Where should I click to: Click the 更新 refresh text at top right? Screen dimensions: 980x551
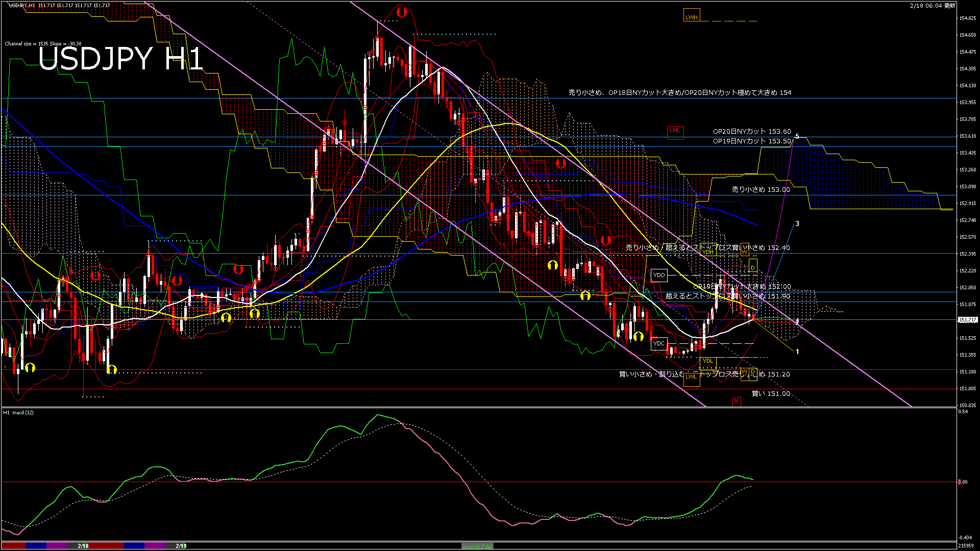950,6
